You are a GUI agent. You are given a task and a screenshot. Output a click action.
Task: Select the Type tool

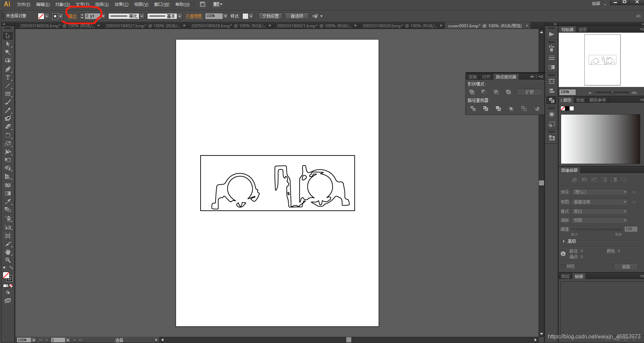point(8,77)
